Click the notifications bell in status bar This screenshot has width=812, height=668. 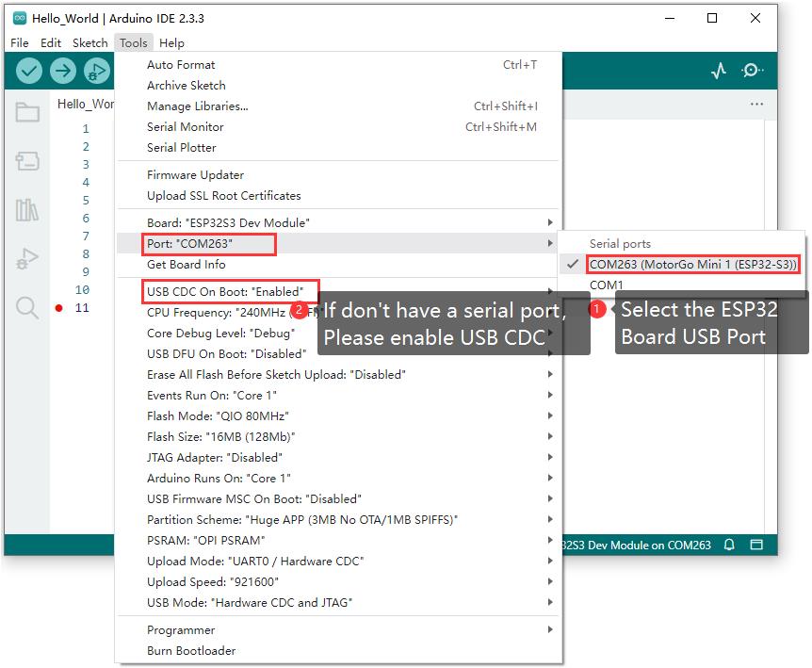[729, 546]
